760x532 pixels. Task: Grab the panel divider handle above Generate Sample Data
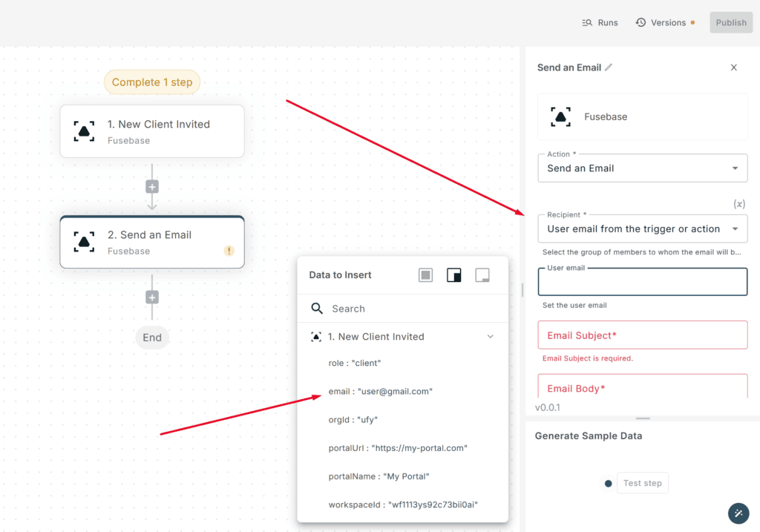coord(643,418)
